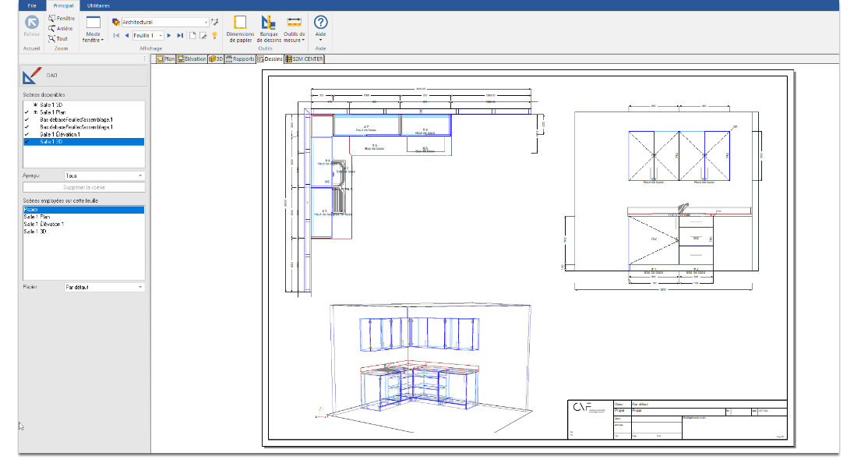The image size is (868, 460).
Task: Toggle checkmark of highlighted Salle 1 3D scene
Action: point(26,142)
